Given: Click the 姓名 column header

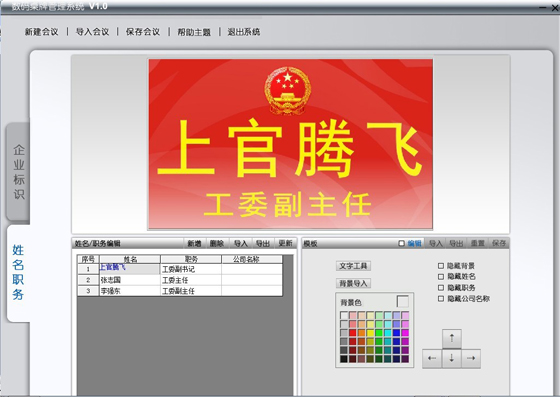Looking at the screenshot, I should coord(130,259).
